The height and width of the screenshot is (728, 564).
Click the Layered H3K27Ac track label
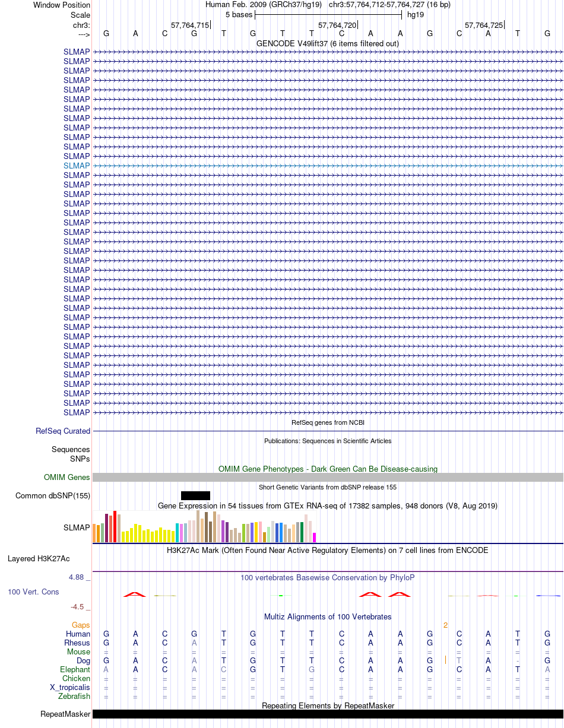coord(39,558)
